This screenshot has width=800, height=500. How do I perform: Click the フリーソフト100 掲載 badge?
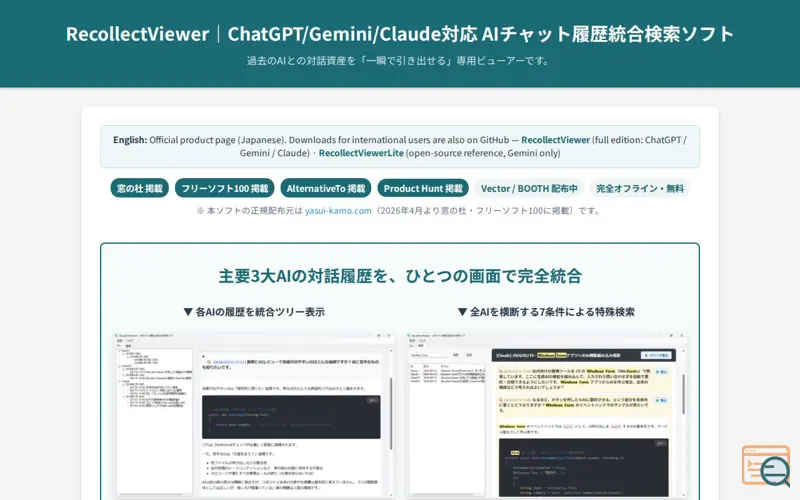224,188
